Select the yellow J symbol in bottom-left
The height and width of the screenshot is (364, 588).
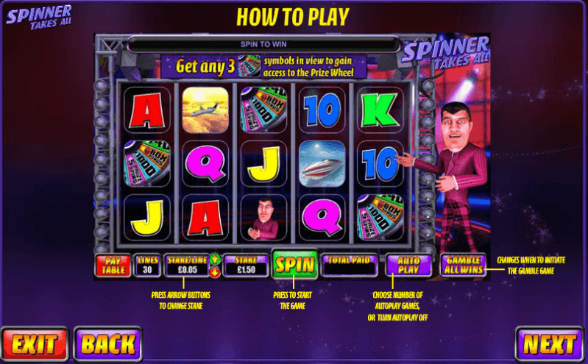pos(146,218)
